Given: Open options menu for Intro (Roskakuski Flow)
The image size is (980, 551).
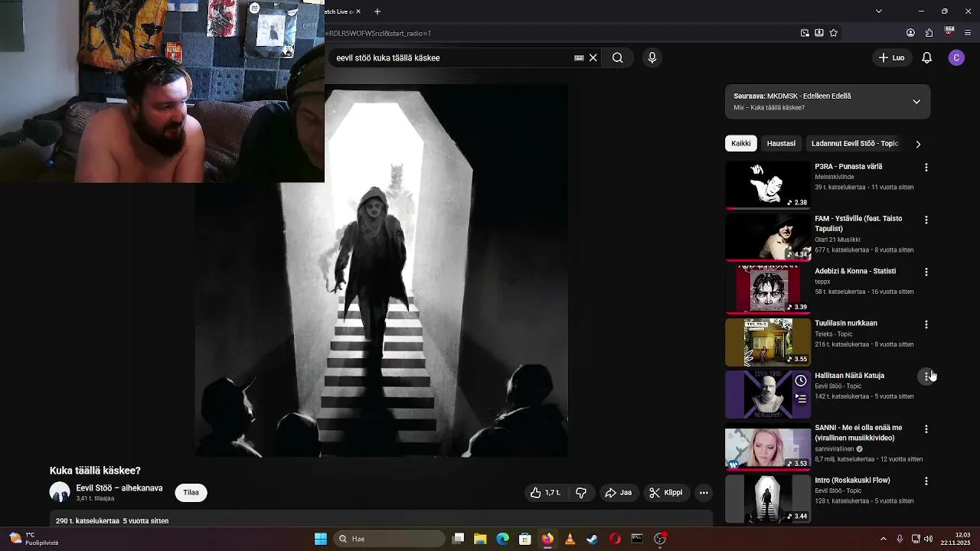Looking at the screenshot, I should click(926, 481).
